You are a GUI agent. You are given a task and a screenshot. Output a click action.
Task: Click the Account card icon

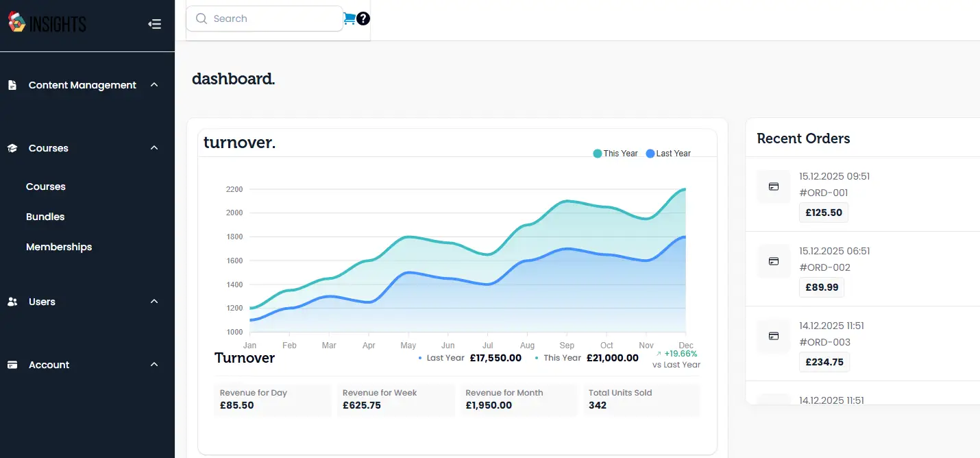[12, 365]
